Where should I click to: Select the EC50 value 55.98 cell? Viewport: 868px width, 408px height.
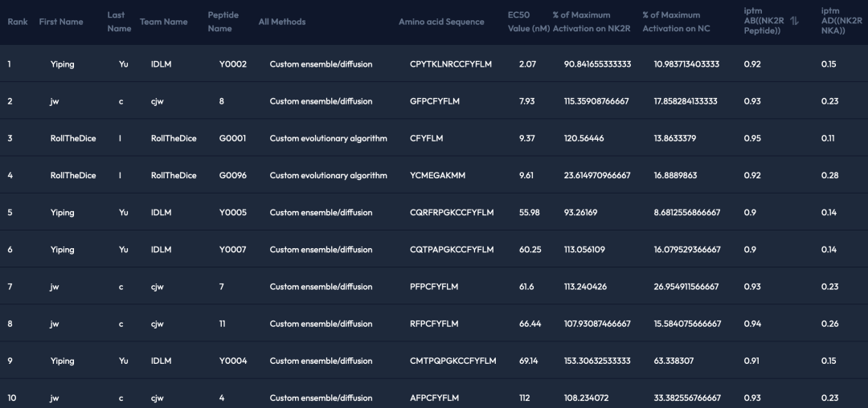(529, 213)
